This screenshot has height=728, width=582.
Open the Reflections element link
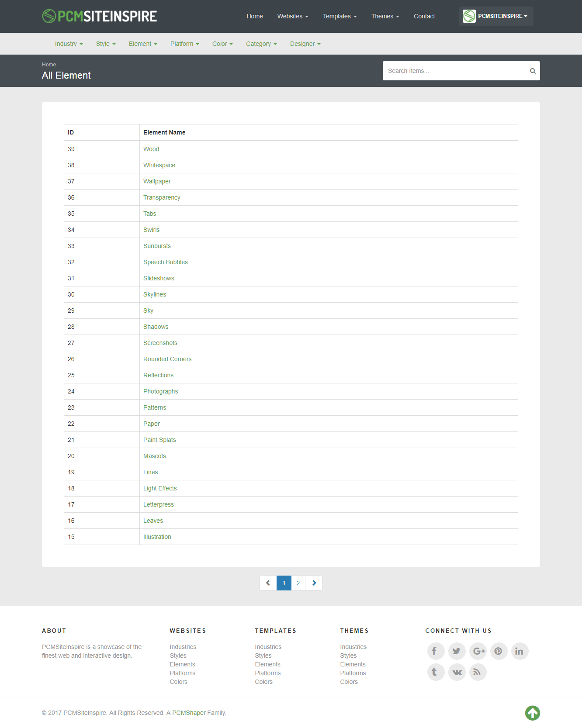158,375
